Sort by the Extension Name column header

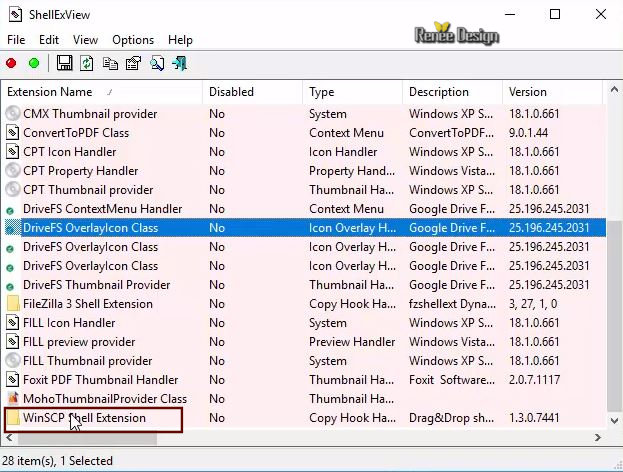(x=102, y=92)
